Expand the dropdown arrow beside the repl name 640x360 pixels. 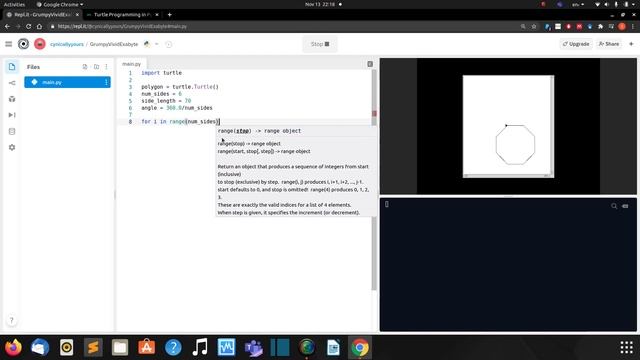[156, 44]
